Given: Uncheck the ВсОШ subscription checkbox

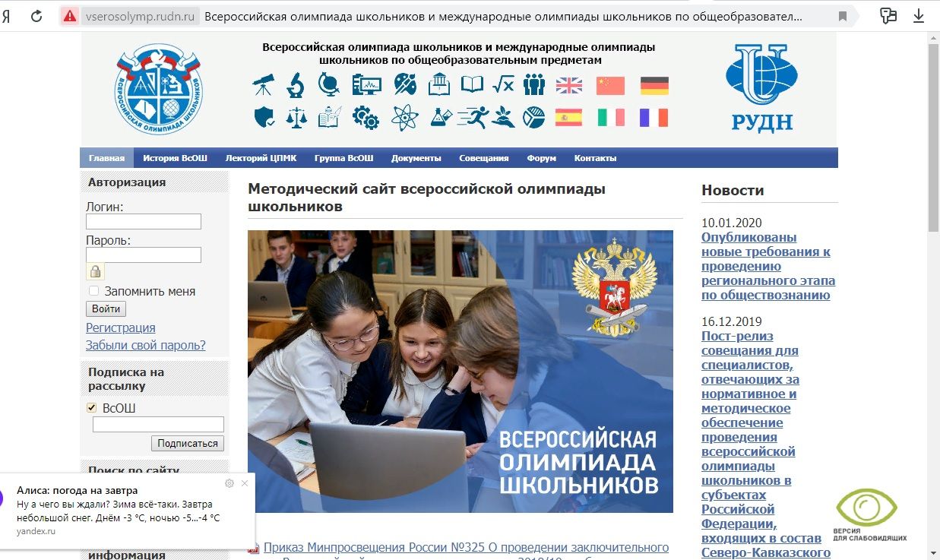Looking at the screenshot, I should click(x=93, y=408).
